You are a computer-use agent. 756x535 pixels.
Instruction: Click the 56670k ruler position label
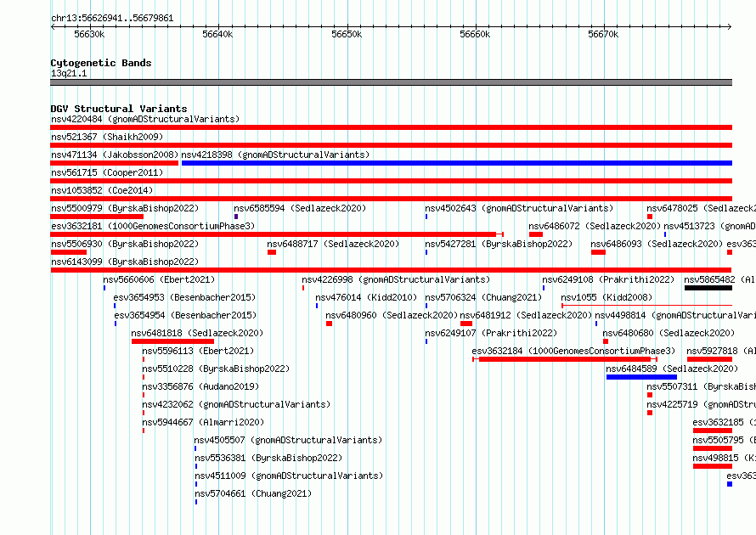click(x=603, y=34)
